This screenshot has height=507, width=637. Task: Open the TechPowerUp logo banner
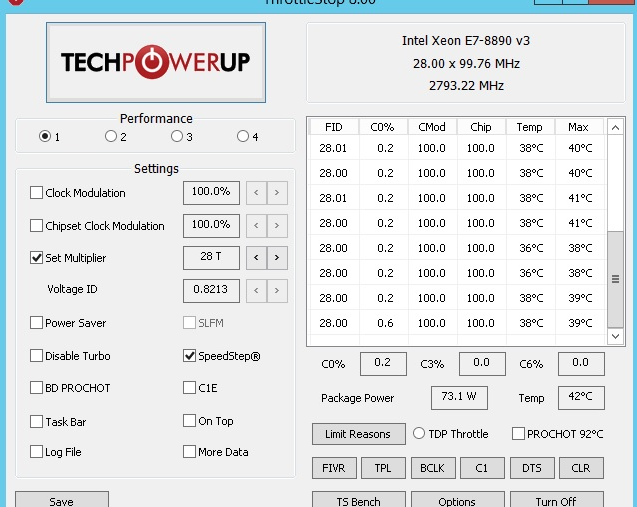(x=156, y=62)
